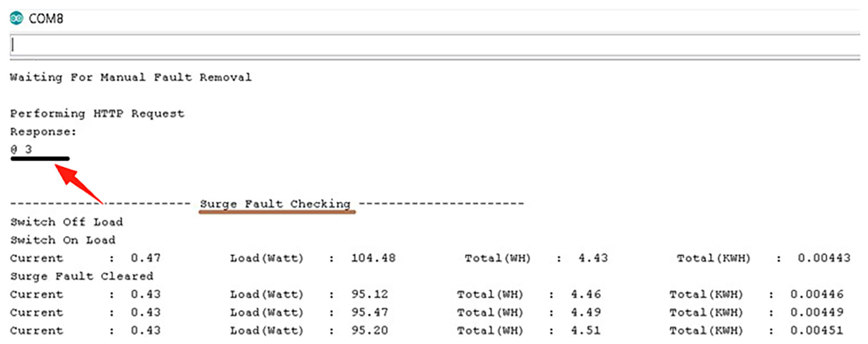The width and height of the screenshot is (868, 344).
Task: Click the 'Waiting For Manual Fault Removal' line
Action: click(131, 77)
